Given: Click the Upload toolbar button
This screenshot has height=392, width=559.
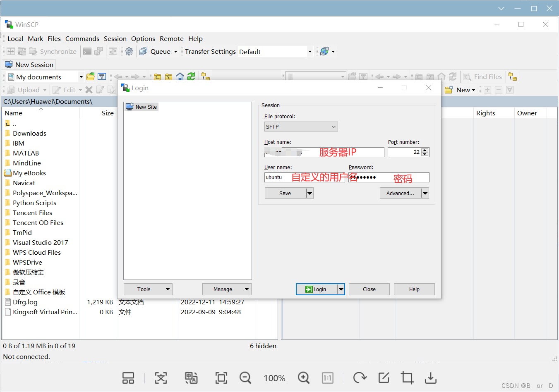Looking at the screenshot, I should 24,90.
